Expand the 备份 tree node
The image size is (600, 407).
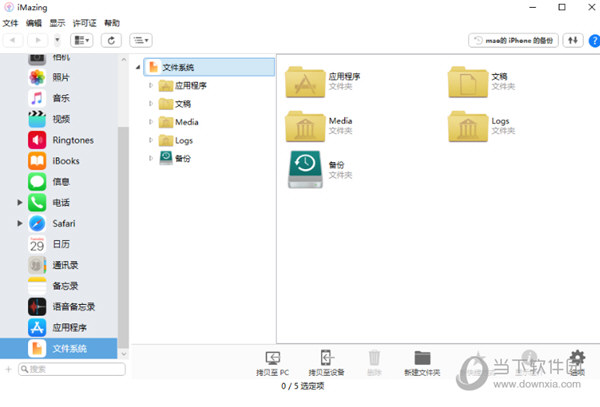[151, 158]
